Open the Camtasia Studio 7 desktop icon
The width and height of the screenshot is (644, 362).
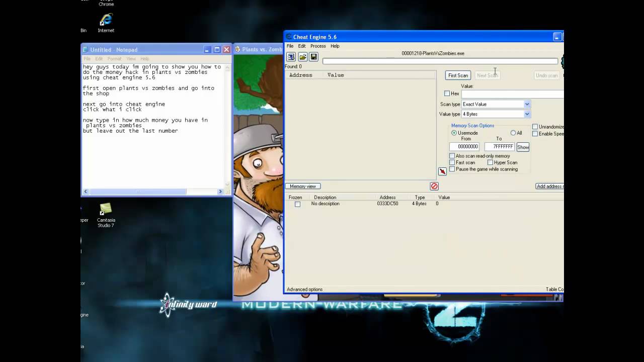click(x=106, y=215)
